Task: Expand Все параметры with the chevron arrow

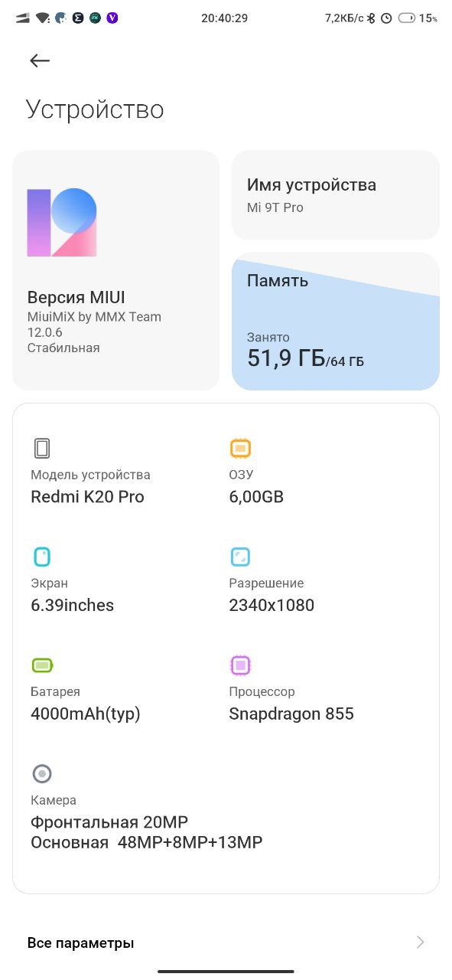Action: point(420,942)
